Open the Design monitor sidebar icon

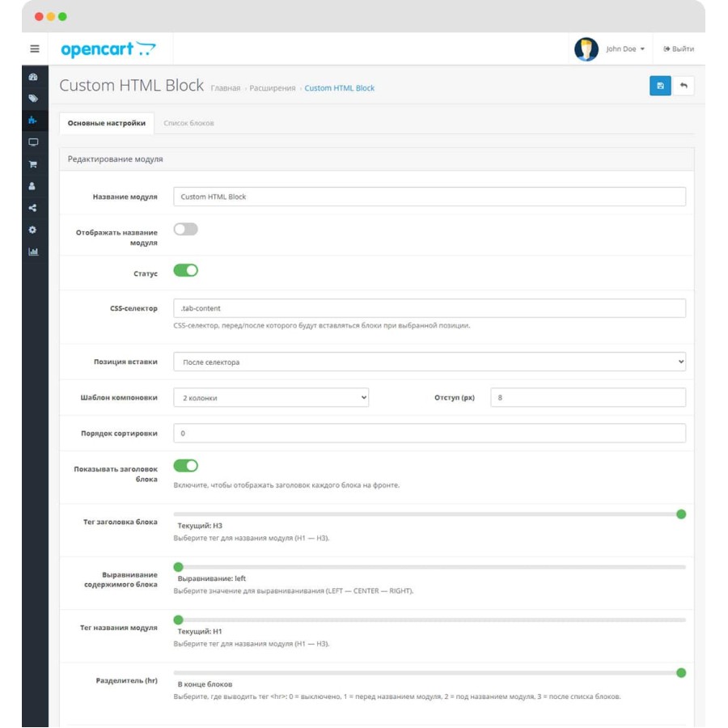tap(33, 142)
